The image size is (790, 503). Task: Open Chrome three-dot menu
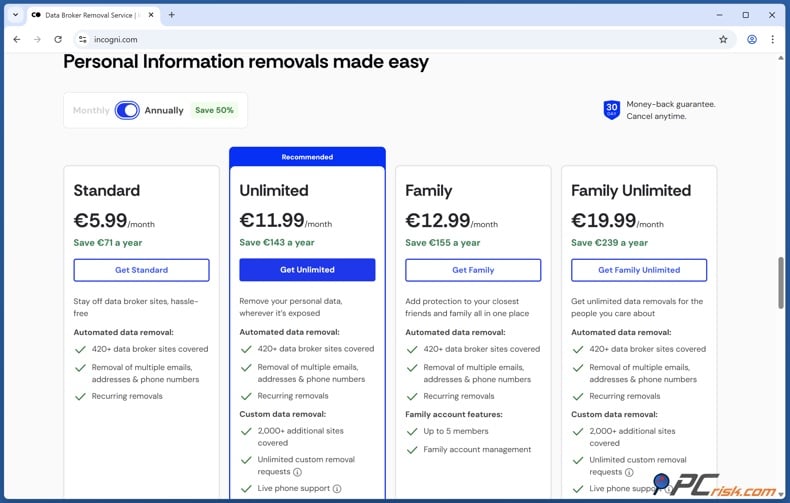[x=772, y=39]
